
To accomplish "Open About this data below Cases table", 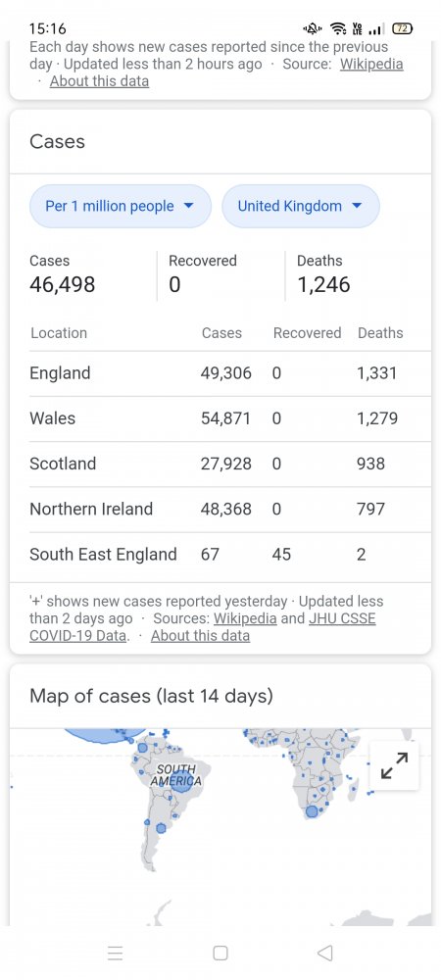I will pos(200,636).
